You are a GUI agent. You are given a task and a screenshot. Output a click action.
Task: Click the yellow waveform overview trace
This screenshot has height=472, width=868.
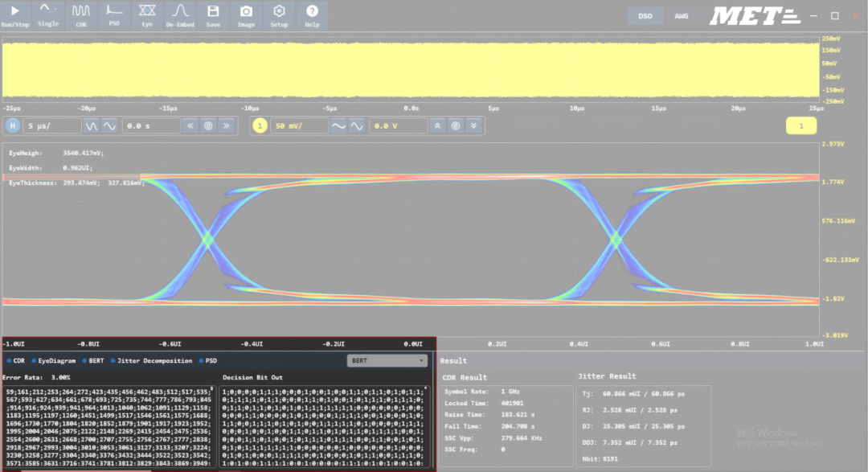[x=410, y=69]
